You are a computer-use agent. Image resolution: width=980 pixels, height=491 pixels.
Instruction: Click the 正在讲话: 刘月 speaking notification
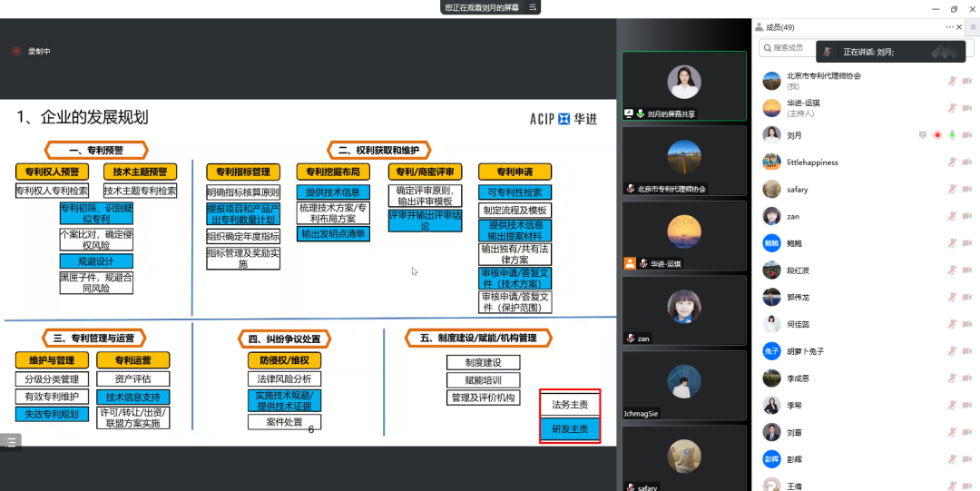891,52
